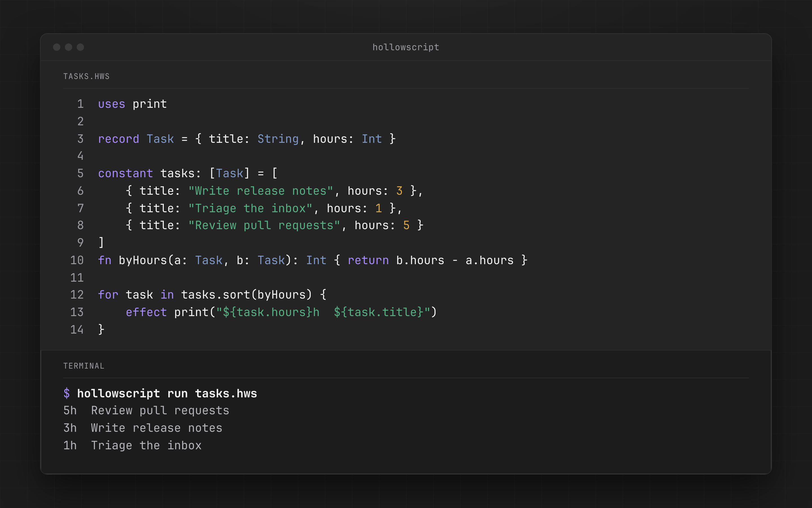Click the 'constant' keyword on line 5
The width and height of the screenshot is (812, 508).
(x=125, y=173)
